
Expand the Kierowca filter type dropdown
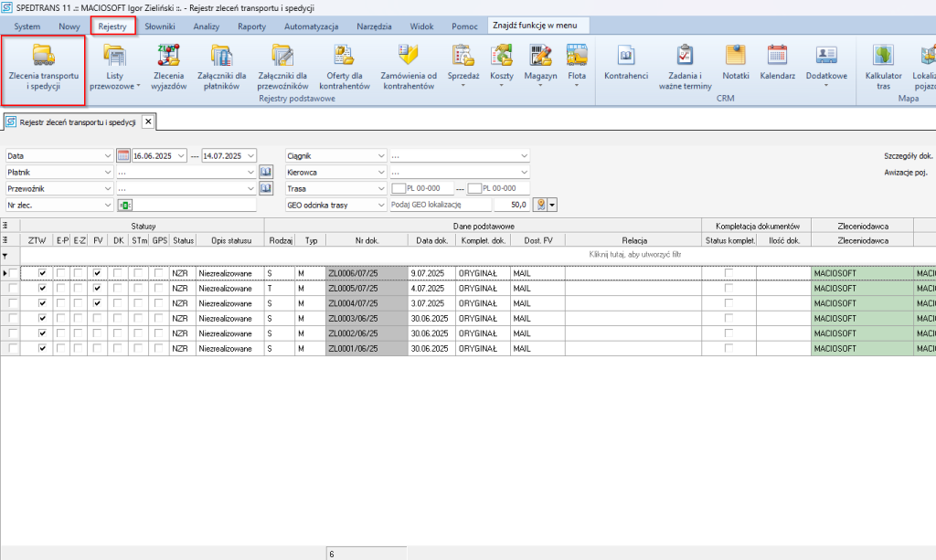tap(382, 172)
